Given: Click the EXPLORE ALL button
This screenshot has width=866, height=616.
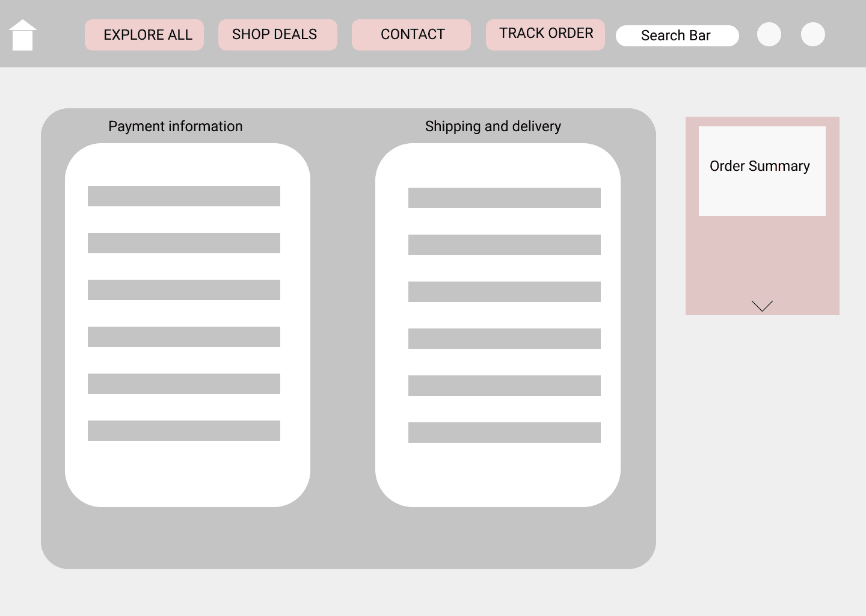Looking at the screenshot, I should [x=144, y=35].
